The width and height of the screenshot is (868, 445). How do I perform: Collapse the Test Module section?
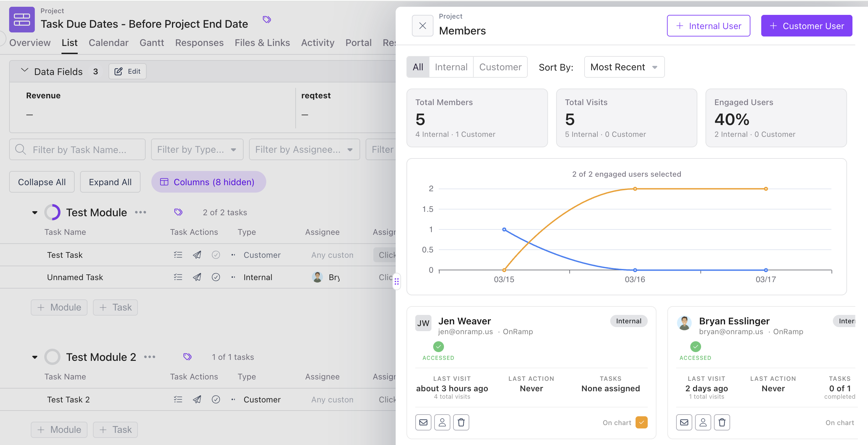[x=34, y=212]
